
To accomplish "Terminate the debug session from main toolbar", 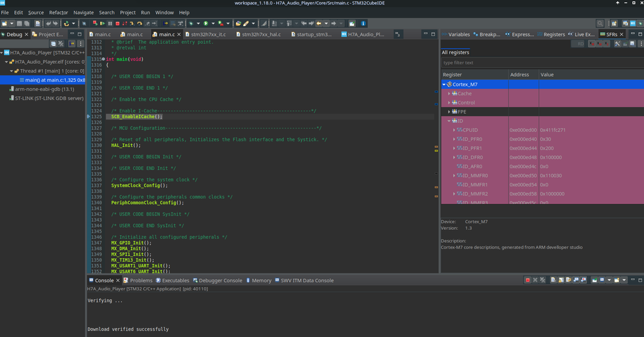I will 117,23.
